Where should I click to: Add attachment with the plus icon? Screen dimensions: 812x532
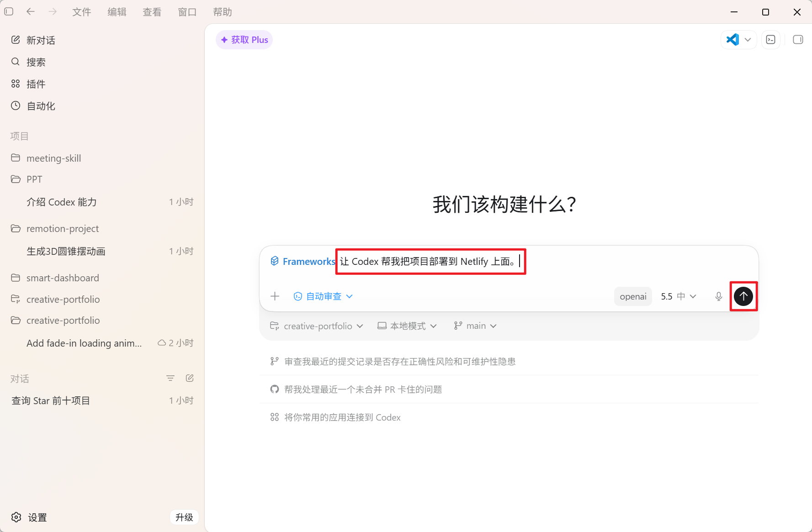[275, 296]
